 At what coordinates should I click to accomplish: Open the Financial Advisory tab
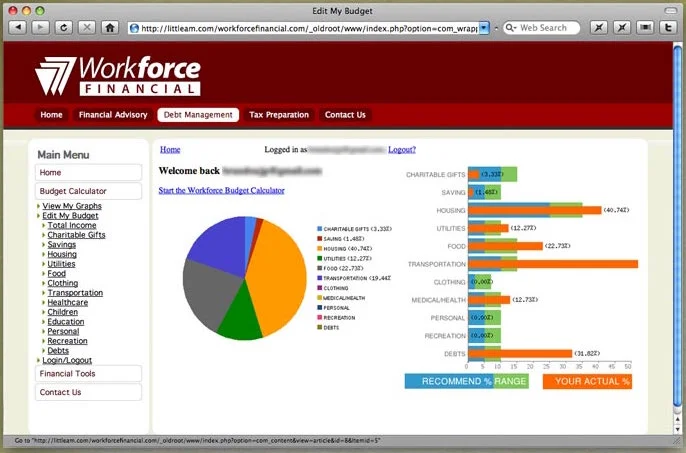(x=113, y=115)
